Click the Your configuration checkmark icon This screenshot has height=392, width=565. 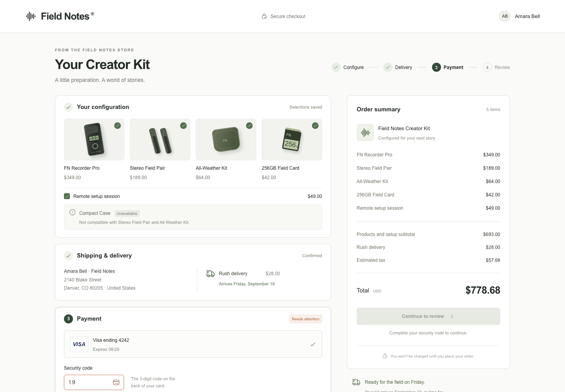click(x=68, y=107)
